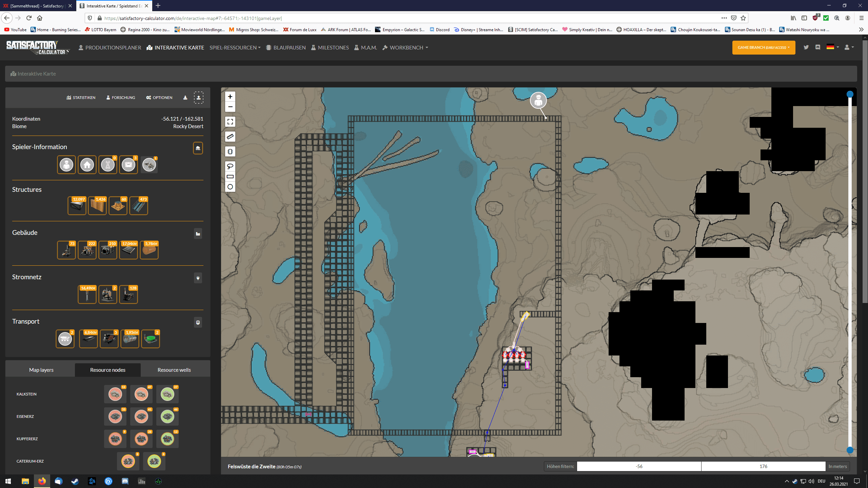The height and width of the screenshot is (488, 868).
Task: Toggle the pipes layer showing 5,78KM
Action: [x=149, y=250]
